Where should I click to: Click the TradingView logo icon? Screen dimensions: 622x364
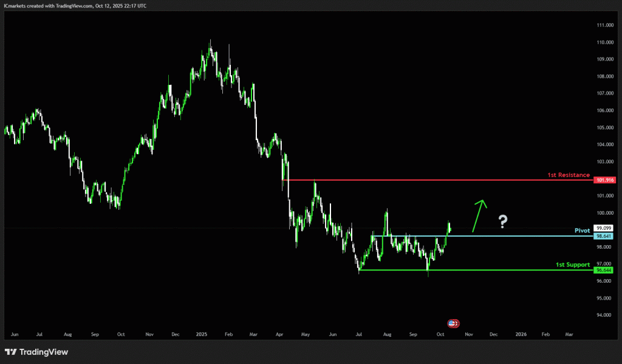click(10, 352)
